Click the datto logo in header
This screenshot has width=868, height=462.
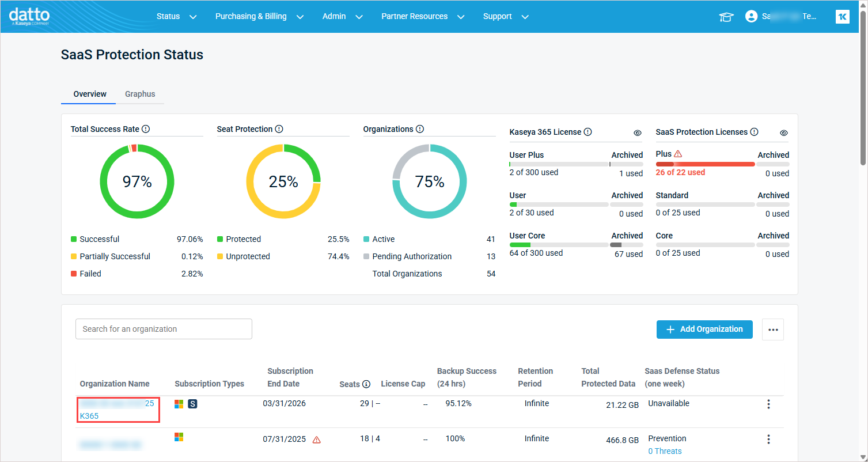click(x=29, y=16)
